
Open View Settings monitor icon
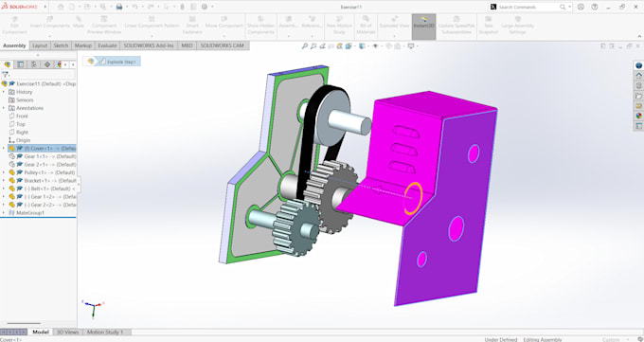tap(411, 46)
